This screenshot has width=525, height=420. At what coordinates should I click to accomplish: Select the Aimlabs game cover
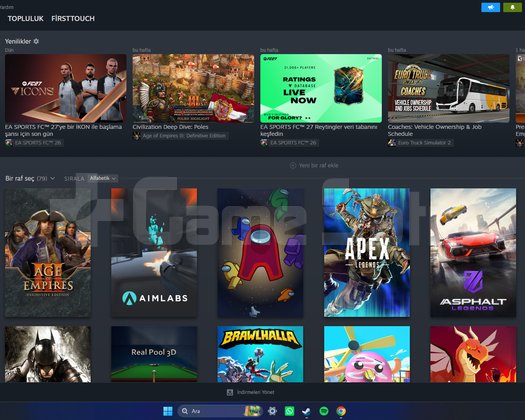coord(154,253)
